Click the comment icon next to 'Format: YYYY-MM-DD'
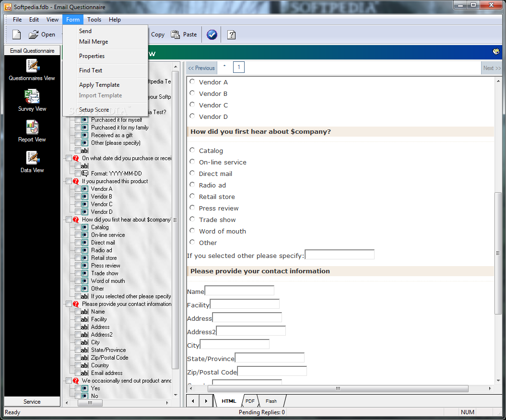506x420 pixels. [85, 174]
